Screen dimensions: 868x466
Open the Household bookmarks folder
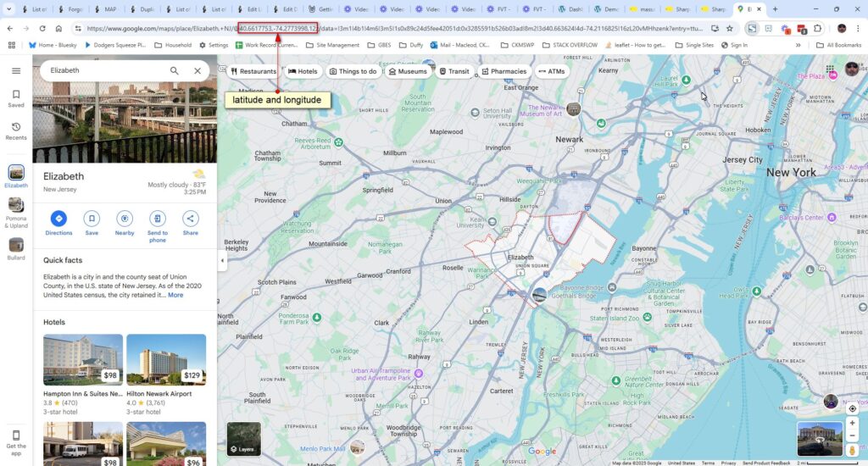click(x=173, y=45)
